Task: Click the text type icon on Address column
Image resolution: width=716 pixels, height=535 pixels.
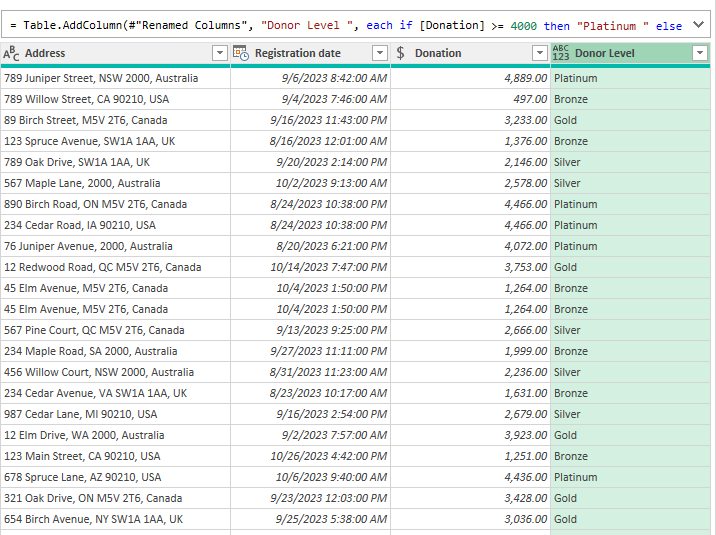Action: 11,53
